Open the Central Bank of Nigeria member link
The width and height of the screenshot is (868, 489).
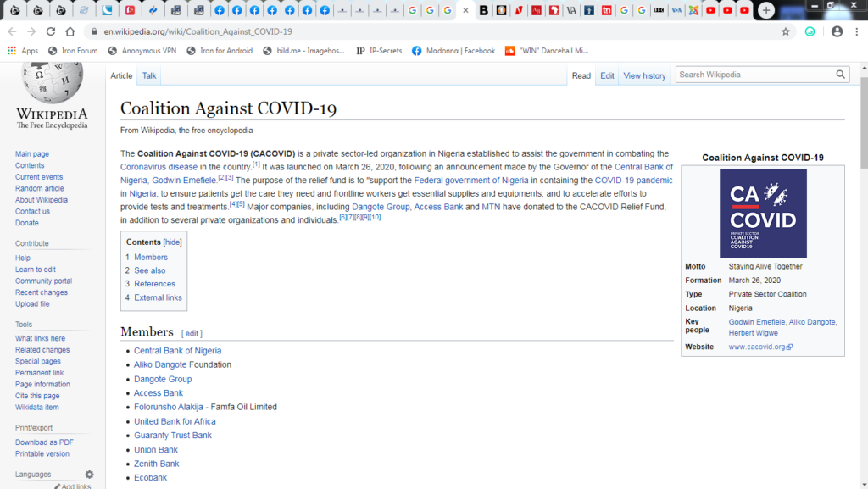click(x=178, y=351)
